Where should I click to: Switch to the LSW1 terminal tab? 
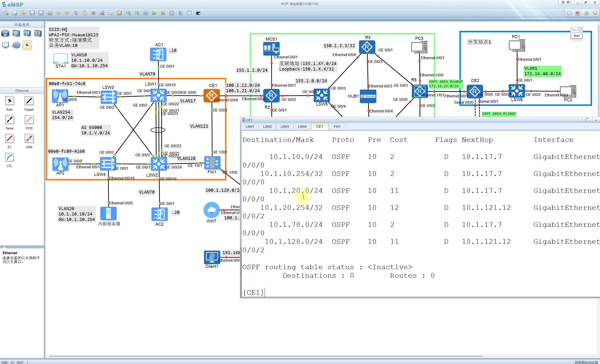(x=250, y=127)
